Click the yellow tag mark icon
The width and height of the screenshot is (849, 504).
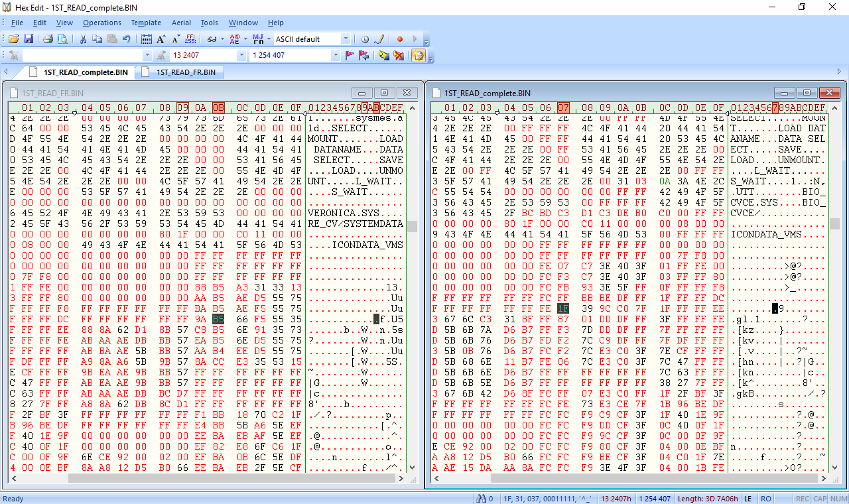coord(384,55)
